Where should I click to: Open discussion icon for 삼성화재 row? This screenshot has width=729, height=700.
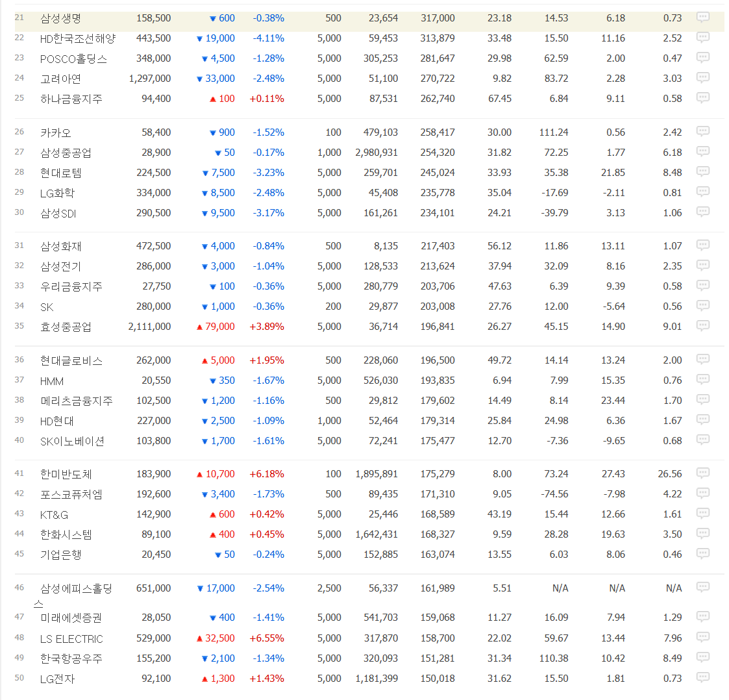pos(702,245)
